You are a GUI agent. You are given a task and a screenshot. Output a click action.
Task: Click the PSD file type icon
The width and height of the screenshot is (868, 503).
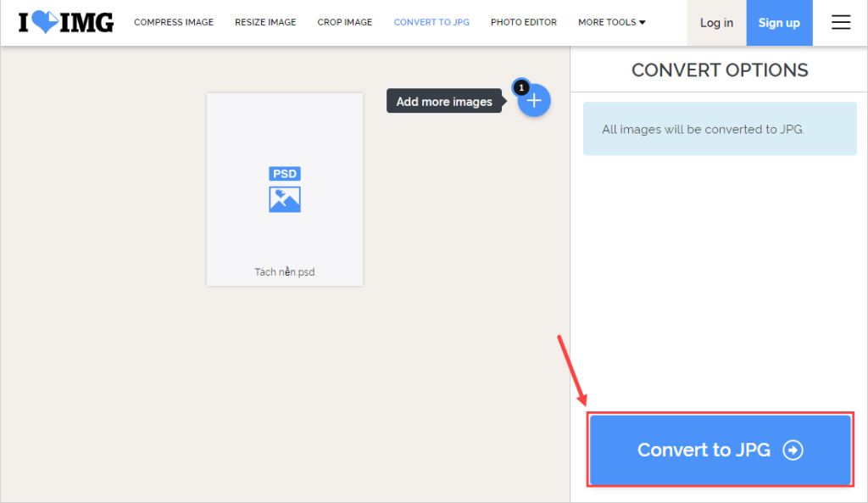285,188
